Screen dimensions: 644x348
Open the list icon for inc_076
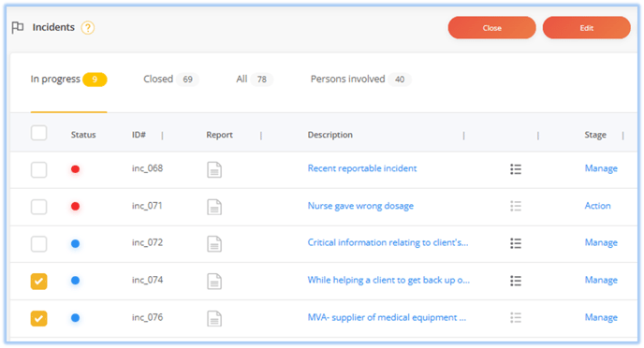click(x=516, y=318)
